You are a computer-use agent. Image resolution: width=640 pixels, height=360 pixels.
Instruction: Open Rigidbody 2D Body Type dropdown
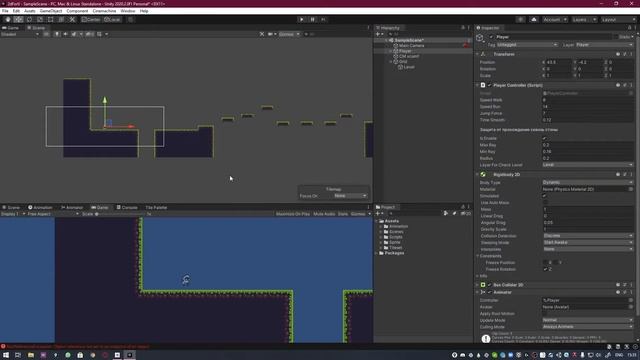587,182
